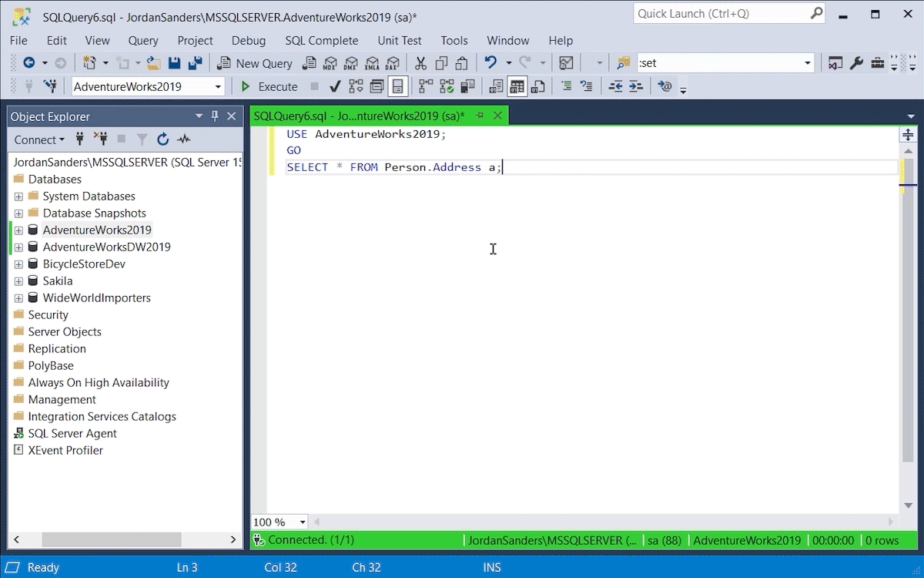The image size is (924, 578).
Task: Select the SQLQuery6.sql document tab
Action: pos(358,116)
